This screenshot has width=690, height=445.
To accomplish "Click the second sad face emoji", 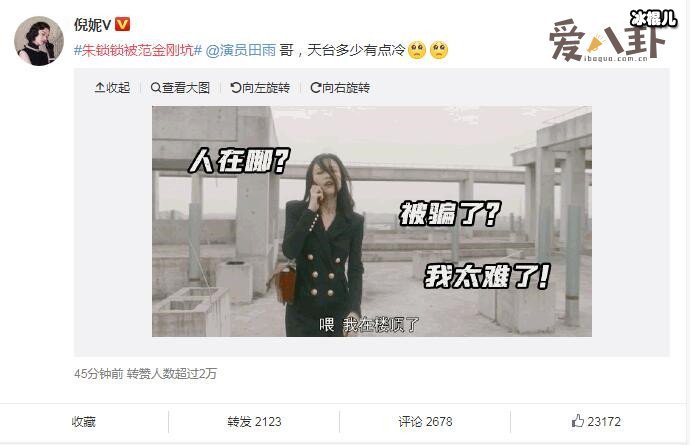I will [439, 50].
